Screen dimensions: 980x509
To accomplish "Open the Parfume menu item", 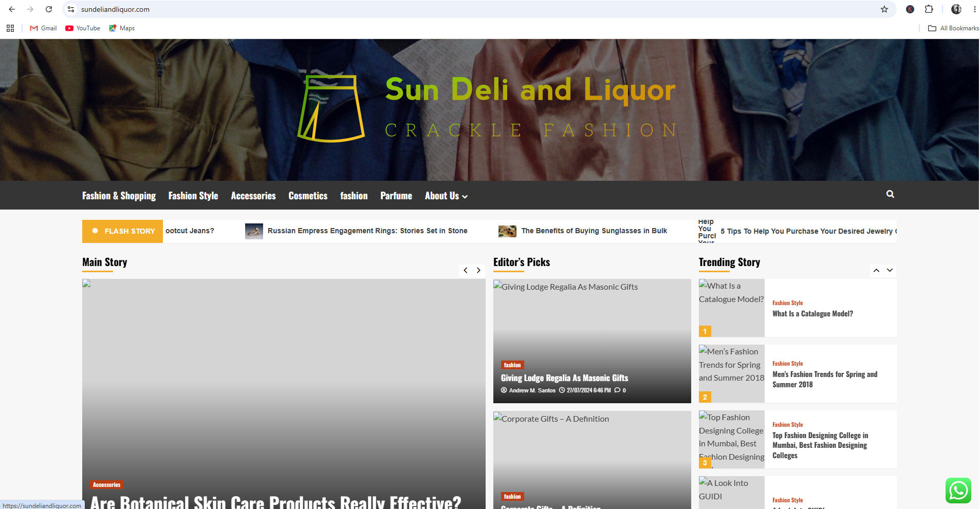I will pyautogui.click(x=396, y=196).
